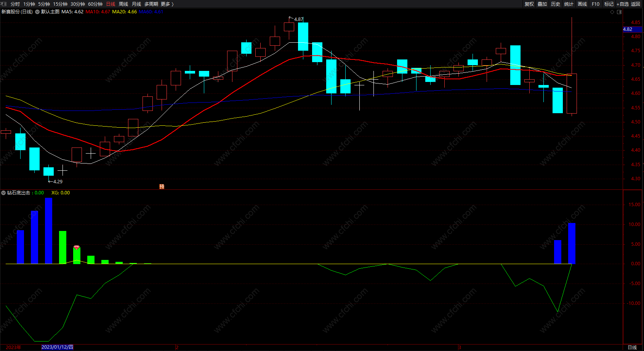644x351 pixels.
Task: Switch to 周线 weekly chart
Action: pyautogui.click(x=123, y=4)
